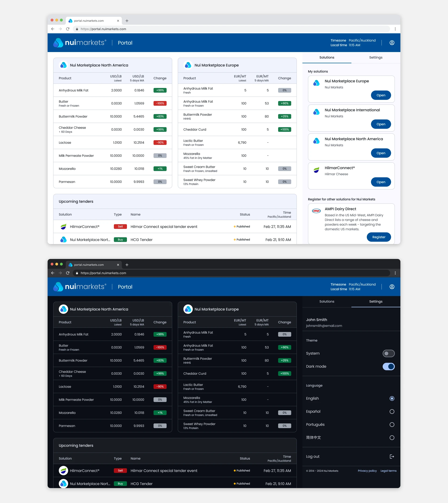This screenshot has width=448, height=503.
Task: Open the three-dot browser menu in the dark window
Action: coord(395,273)
